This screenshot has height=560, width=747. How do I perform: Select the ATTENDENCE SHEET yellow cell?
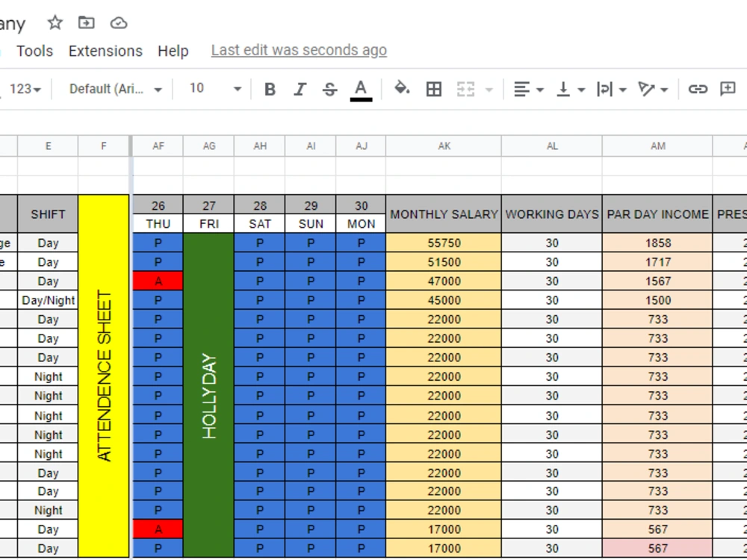click(x=103, y=376)
